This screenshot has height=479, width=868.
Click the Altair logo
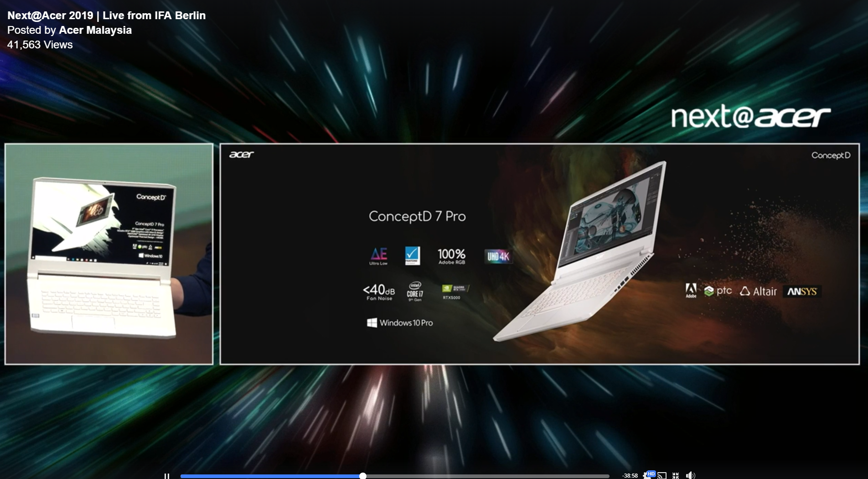[x=759, y=292]
